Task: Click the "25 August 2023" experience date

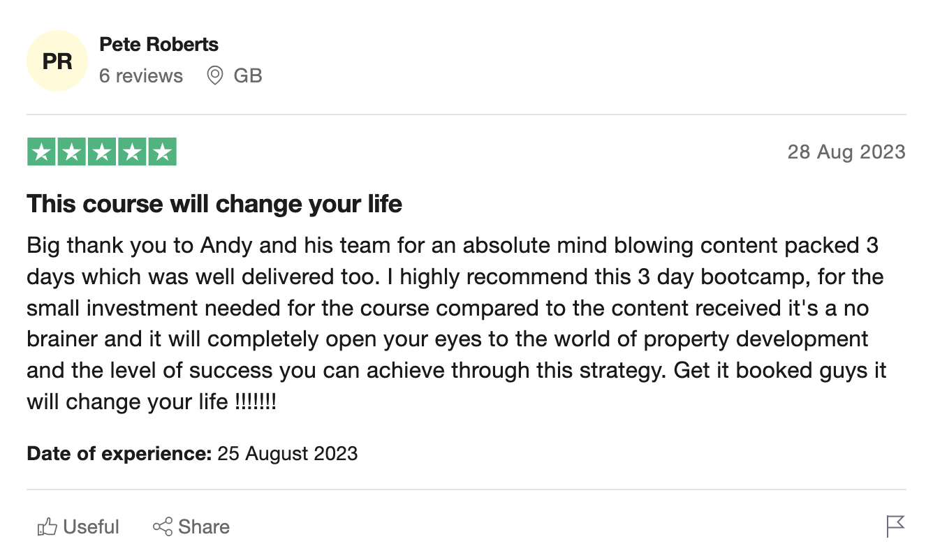Action: point(288,454)
